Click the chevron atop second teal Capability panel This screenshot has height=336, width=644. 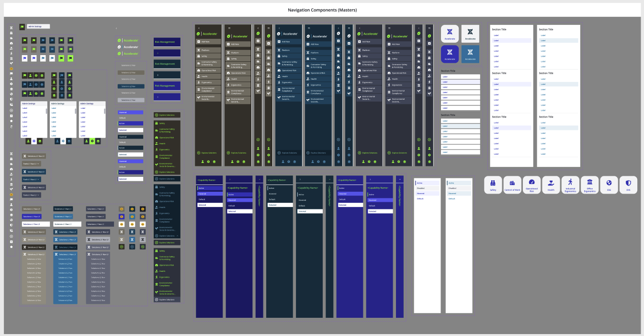tap(300, 179)
